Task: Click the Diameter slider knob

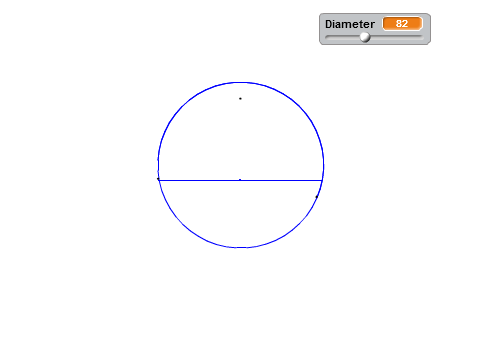Action: [365, 37]
